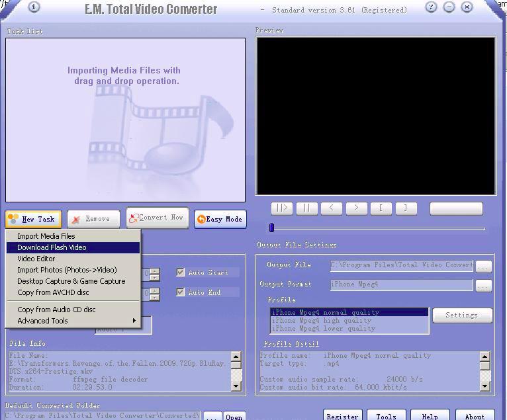Step preview forward with right arrow
The height and width of the screenshot is (420, 507).
point(356,208)
